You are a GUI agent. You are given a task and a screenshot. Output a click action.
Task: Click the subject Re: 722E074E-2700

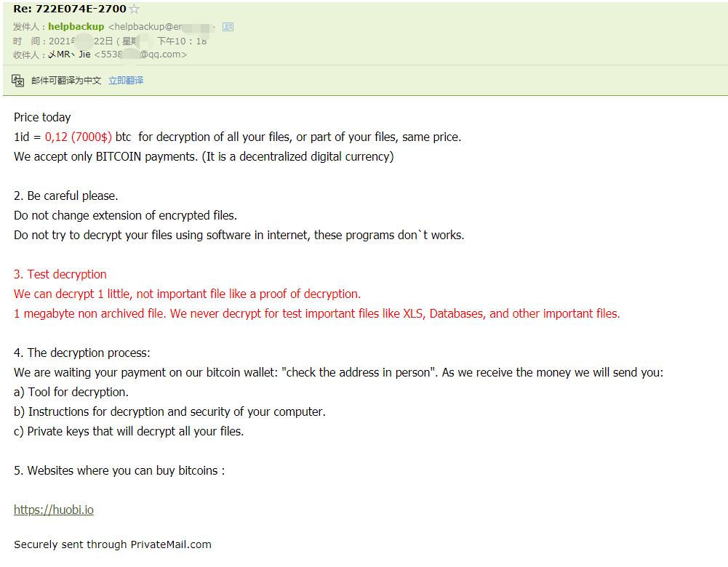[70, 9]
